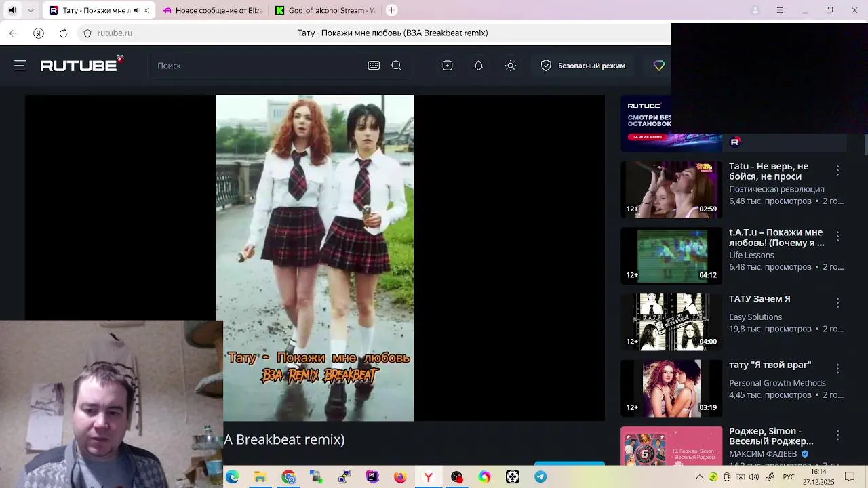The height and width of the screenshot is (488, 868).
Task: Expand the tab list dropdown arrow
Action: (x=31, y=10)
